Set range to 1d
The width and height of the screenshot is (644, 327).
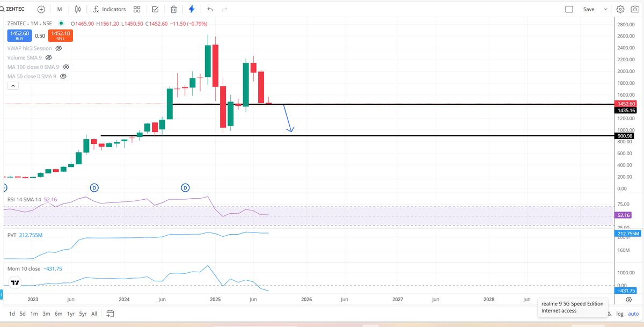point(12,314)
